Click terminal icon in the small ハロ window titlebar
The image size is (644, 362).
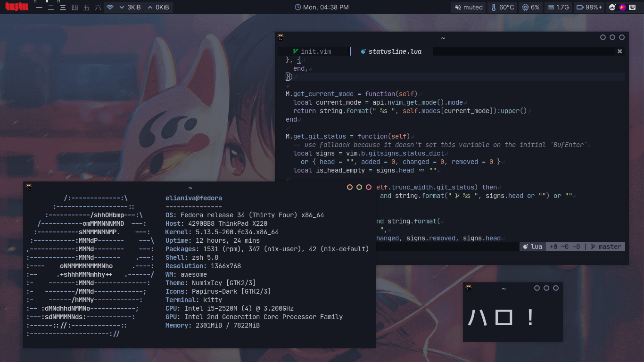point(469,288)
